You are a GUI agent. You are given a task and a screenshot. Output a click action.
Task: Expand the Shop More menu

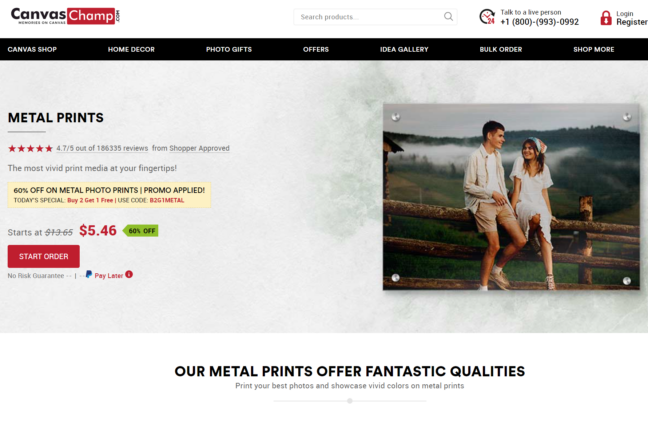[x=593, y=49]
